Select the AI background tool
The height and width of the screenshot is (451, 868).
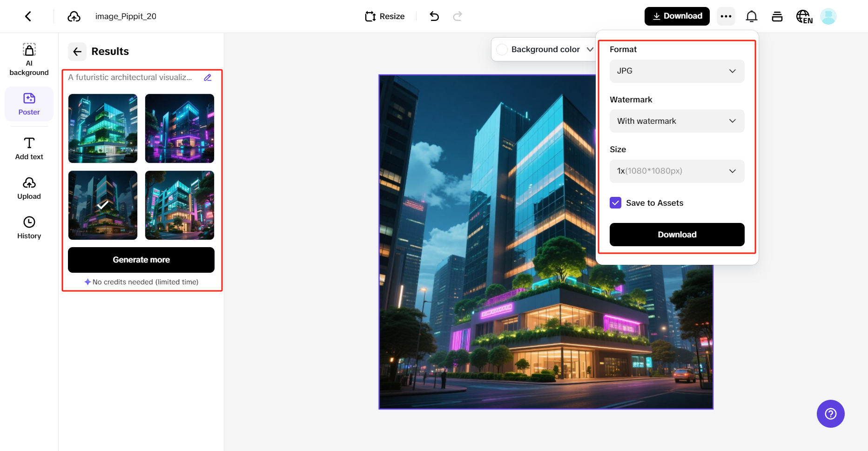click(29, 58)
